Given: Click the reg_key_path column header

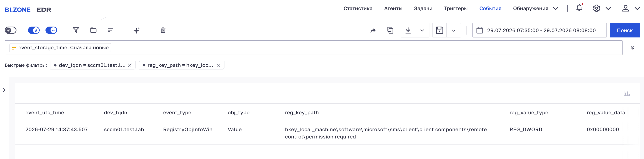Looking at the screenshot, I should tap(302, 113).
